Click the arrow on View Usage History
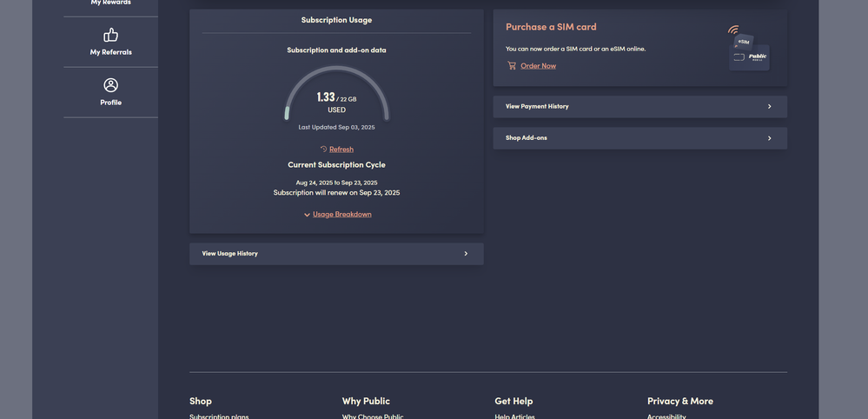Image resolution: width=868 pixels, height=419 pixels. pos(466,254)
